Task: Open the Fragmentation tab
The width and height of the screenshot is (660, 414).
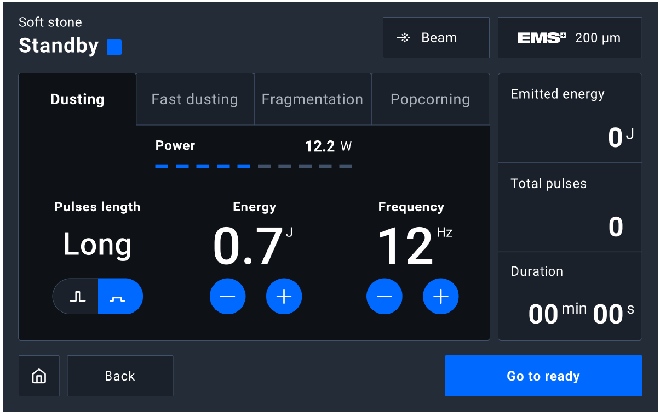Action: click(x=312, y=99)
